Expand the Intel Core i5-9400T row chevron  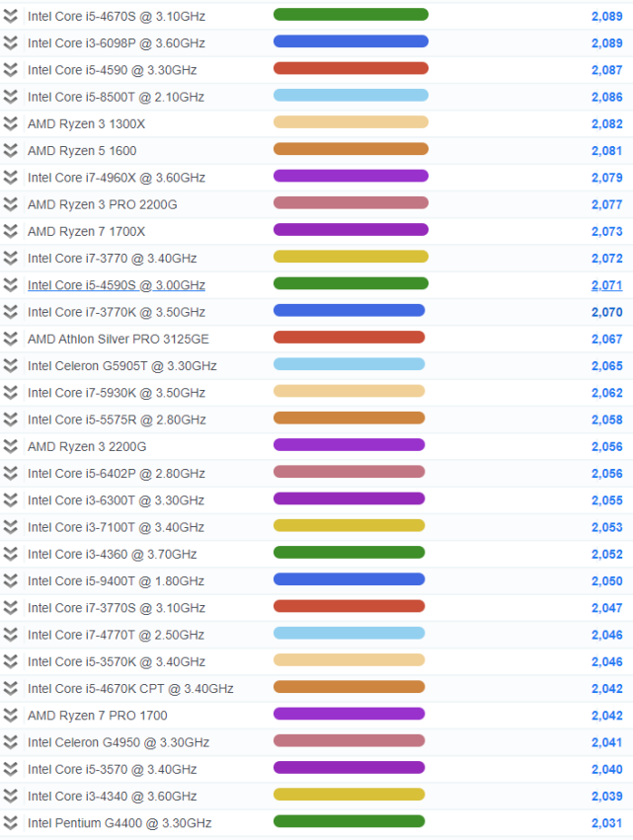(x=10, y=580)
